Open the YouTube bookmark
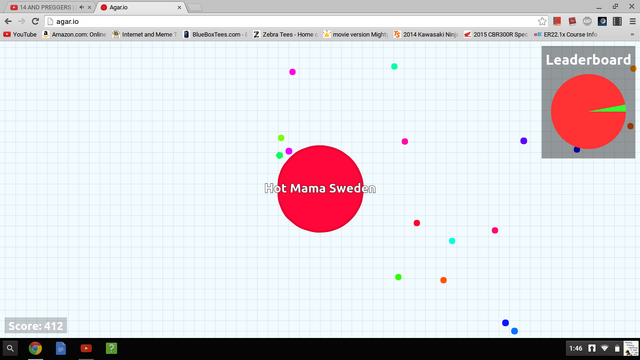 (x=20, y=34)
